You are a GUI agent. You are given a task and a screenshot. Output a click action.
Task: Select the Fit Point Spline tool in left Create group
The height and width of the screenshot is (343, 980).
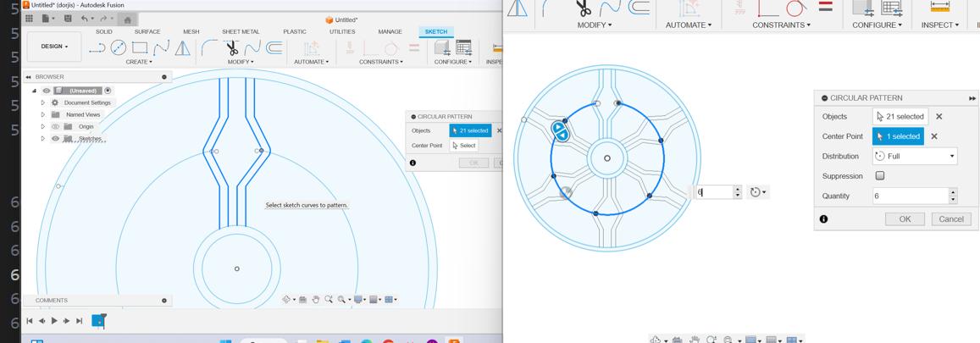[161, 47]
